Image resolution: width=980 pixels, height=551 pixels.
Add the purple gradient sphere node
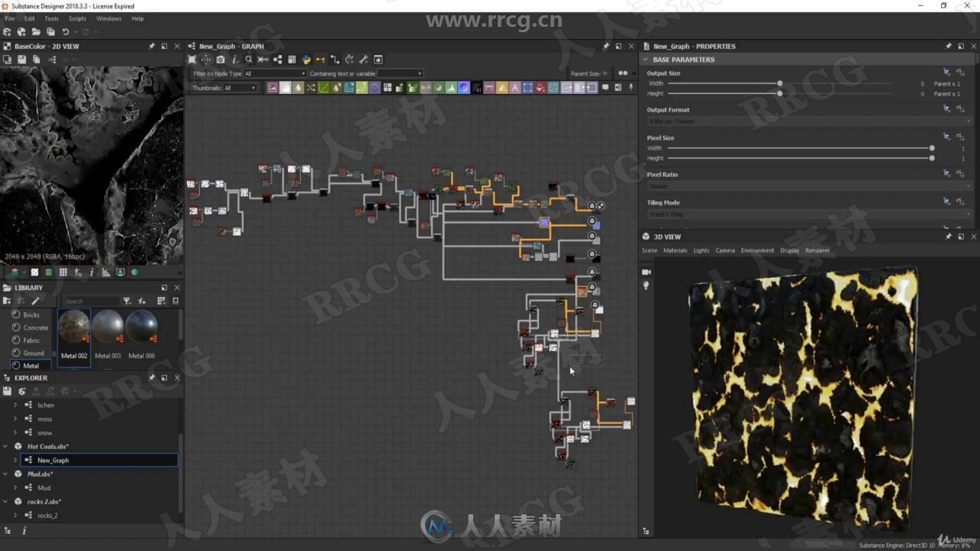[x=463, y=88]
